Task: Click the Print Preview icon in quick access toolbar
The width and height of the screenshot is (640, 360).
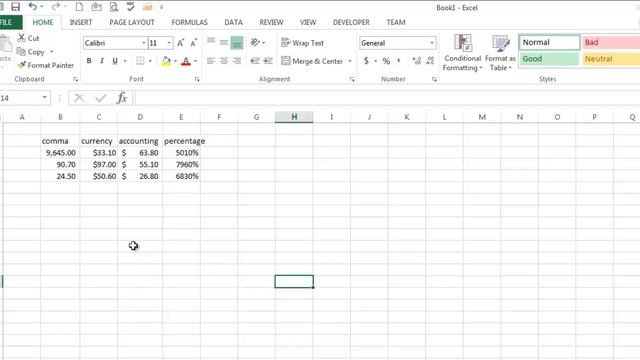Action: (114, 7)
